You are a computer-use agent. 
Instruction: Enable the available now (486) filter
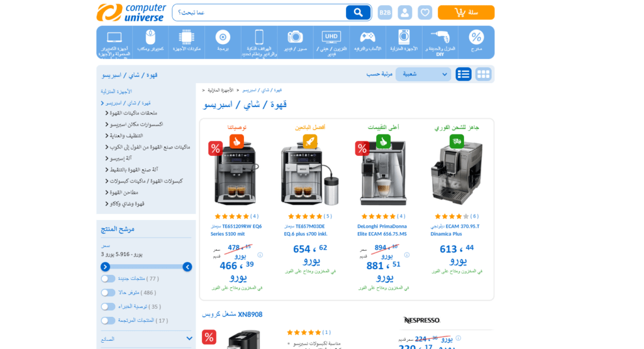click(x=108, y=292)
